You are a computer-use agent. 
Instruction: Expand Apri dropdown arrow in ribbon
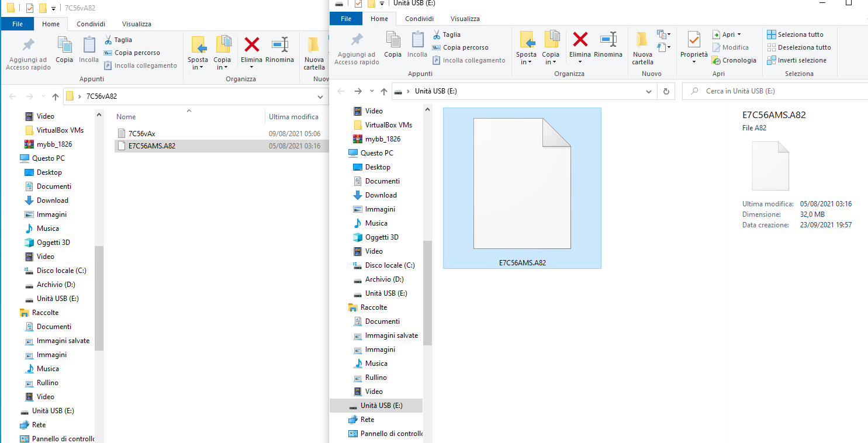(739, 34)
